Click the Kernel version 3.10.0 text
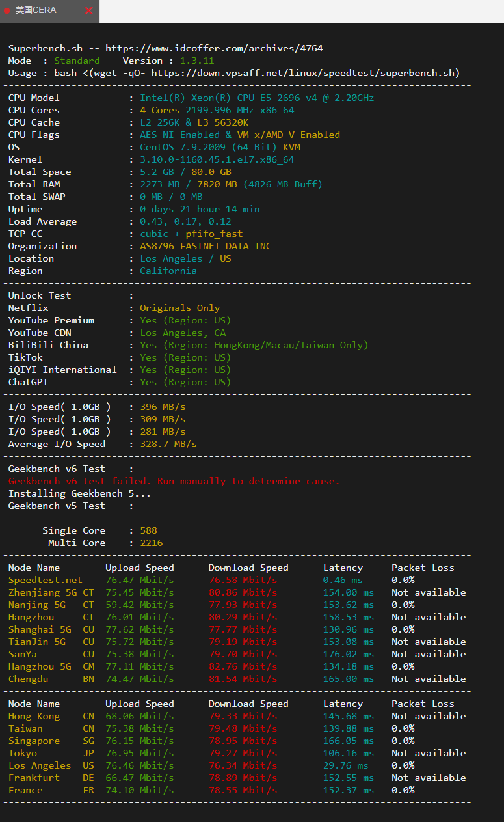Viewport: 504px width, 822px height. (x=217, y=159)
